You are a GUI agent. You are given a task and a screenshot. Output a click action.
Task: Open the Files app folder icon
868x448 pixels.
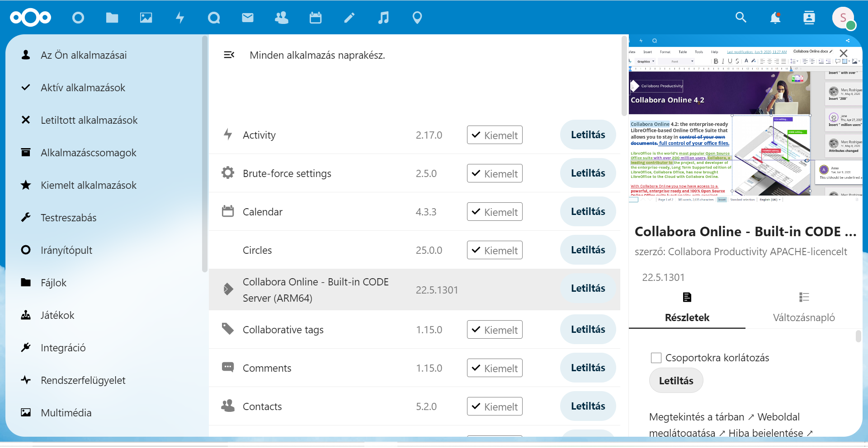click(x=112, y=18)
